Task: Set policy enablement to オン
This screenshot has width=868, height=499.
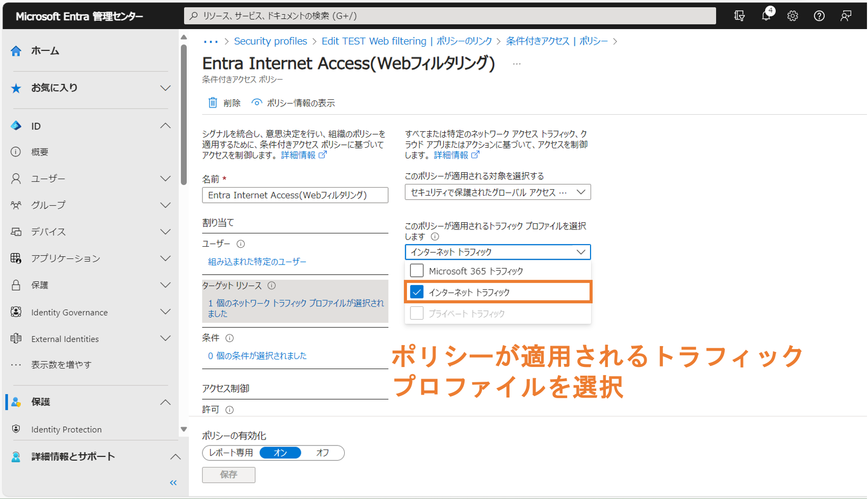Action: pyautogui.click(x=280, y=453)
